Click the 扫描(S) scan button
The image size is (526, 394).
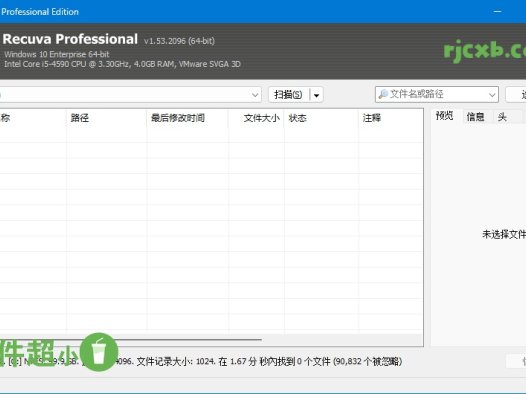288,95
